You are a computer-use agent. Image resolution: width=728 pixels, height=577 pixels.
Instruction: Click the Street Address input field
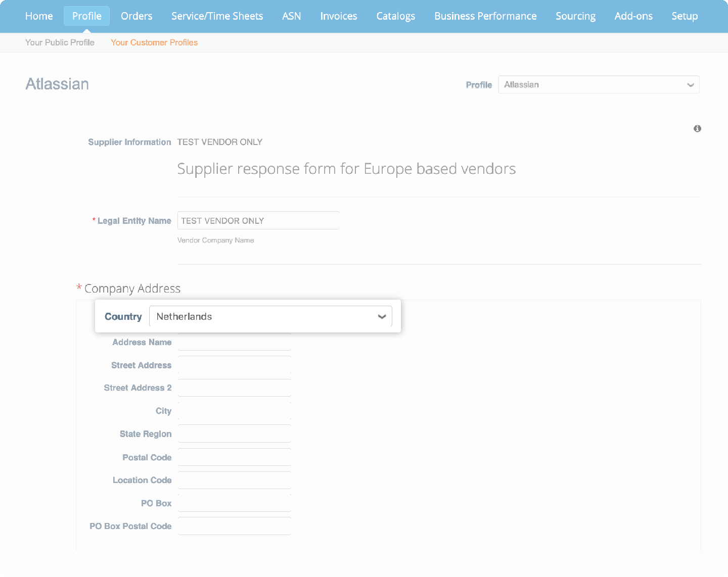point(234,364)
